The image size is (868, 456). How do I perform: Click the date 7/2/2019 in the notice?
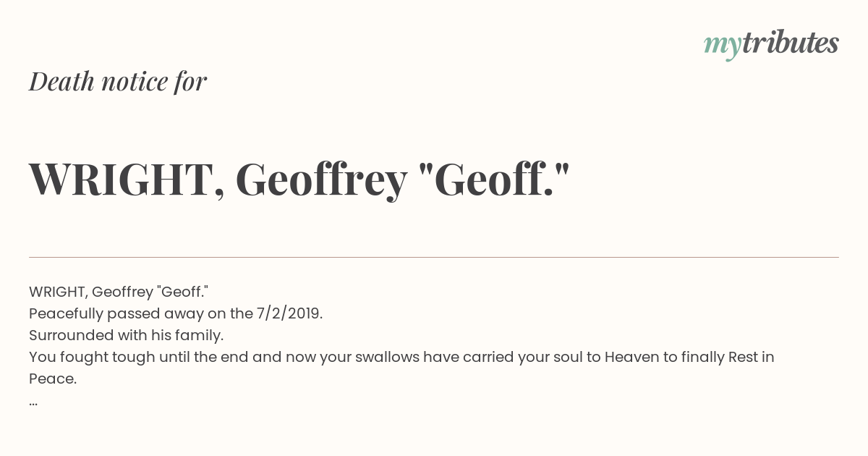coord(289,313)
